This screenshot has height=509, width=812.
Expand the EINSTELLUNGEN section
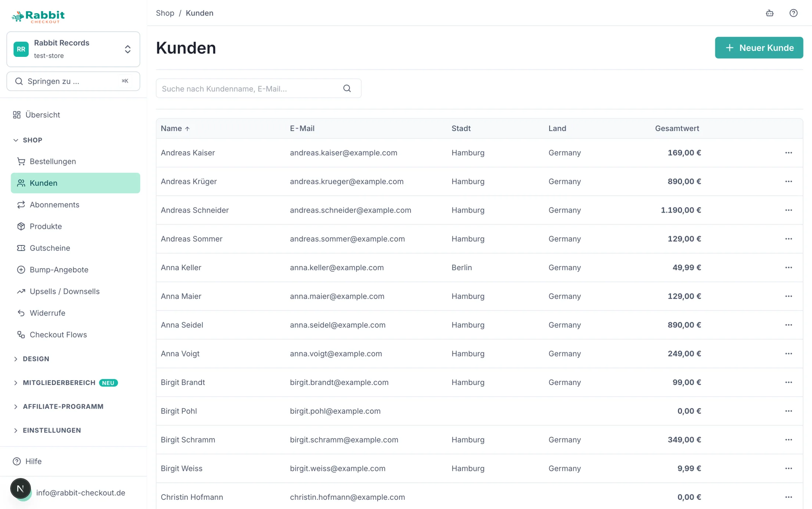pos(47,430)
